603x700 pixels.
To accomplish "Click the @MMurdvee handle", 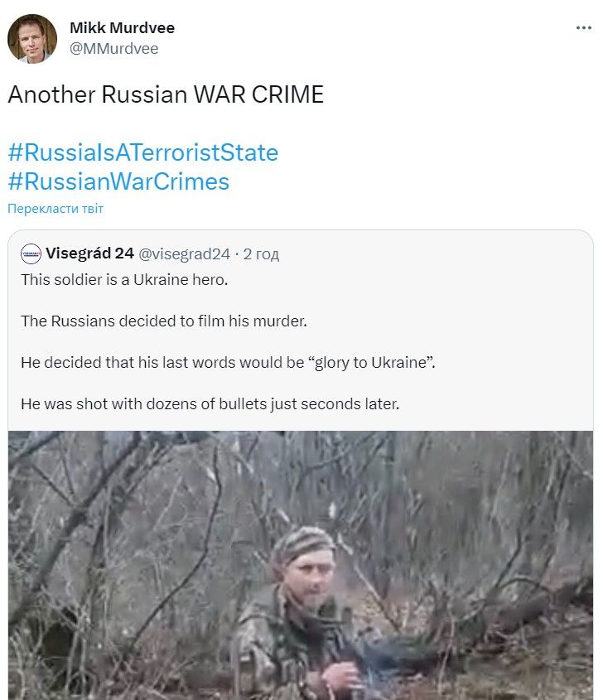I will coord(113,49).
